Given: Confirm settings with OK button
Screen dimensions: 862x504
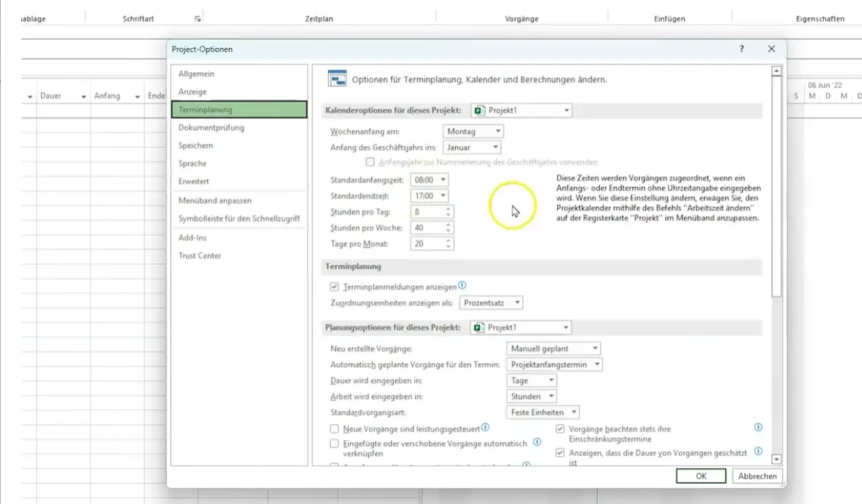Looking at the screenshot, I should (x=700, y=476).
